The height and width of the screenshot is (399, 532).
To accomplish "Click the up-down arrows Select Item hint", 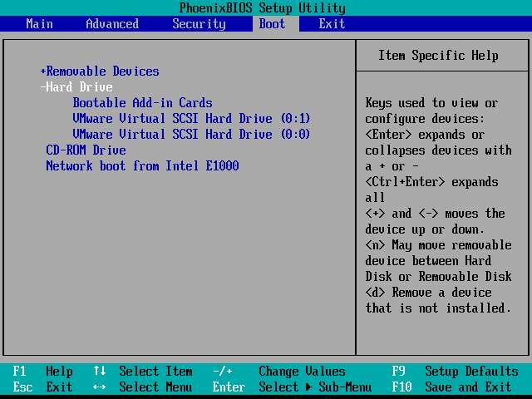I will [143, 372].
